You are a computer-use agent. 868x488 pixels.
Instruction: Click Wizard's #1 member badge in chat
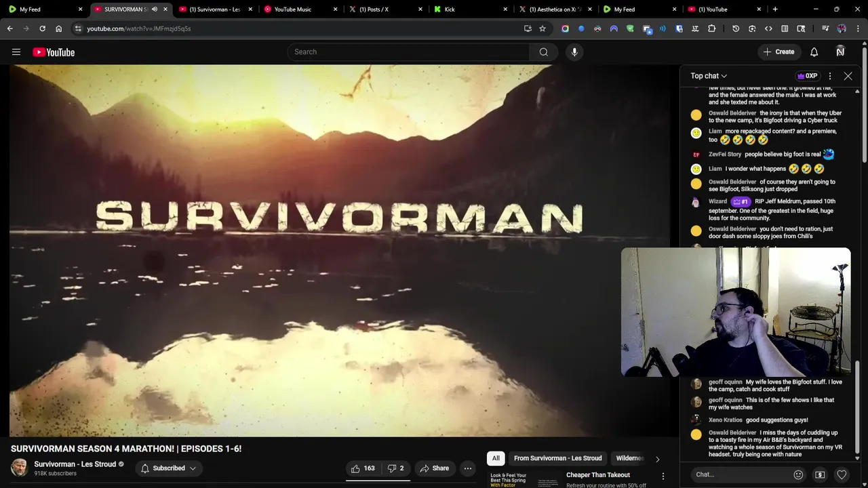click(741, 201)
